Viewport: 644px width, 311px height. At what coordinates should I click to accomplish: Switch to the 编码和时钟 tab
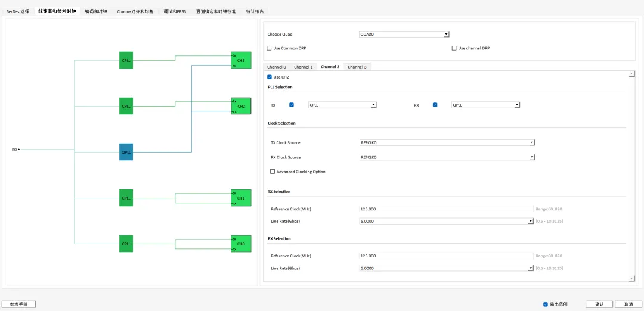(95, 11)
